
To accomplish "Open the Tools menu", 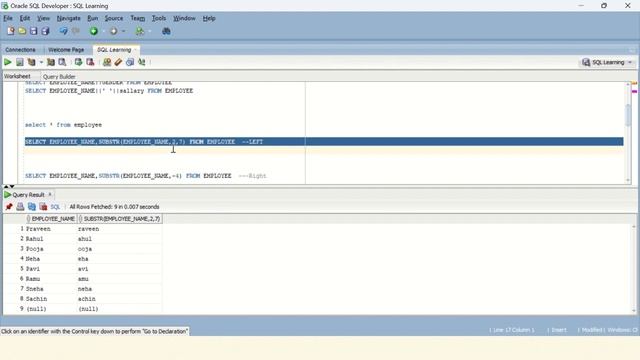I will click(159, 18).
